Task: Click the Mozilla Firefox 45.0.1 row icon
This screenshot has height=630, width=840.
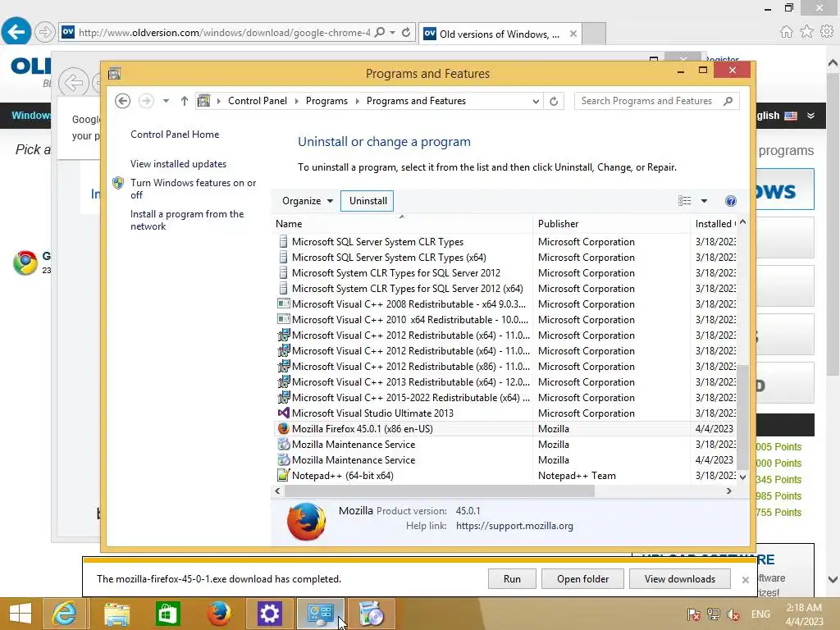Action: coord(283,428)
